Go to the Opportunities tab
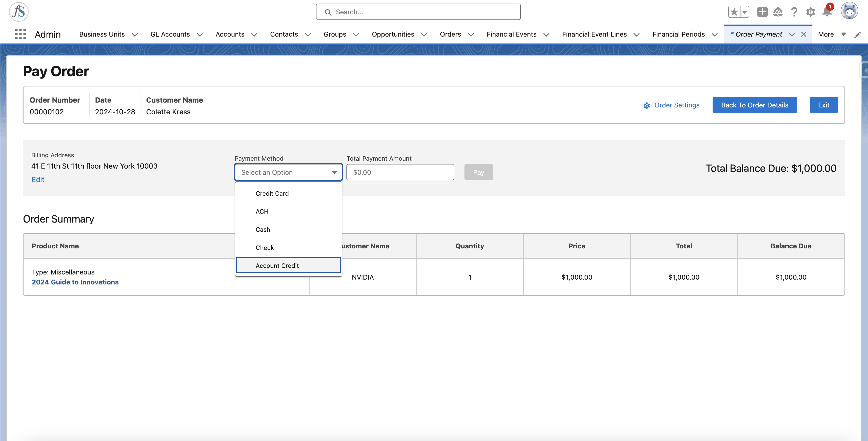The height and width of the screenshot is (441, 868). pyautogui.click(x=393, y=34)
